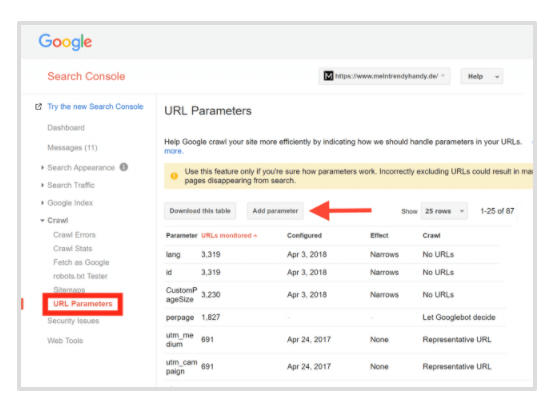Open robots.txt Tester
This screenshot has width=548, height=397.
coord(80,276)
